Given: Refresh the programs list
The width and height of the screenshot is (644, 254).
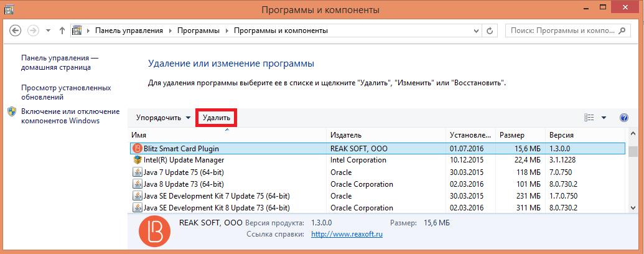Looking at the screenshot, I should point(490,31).
